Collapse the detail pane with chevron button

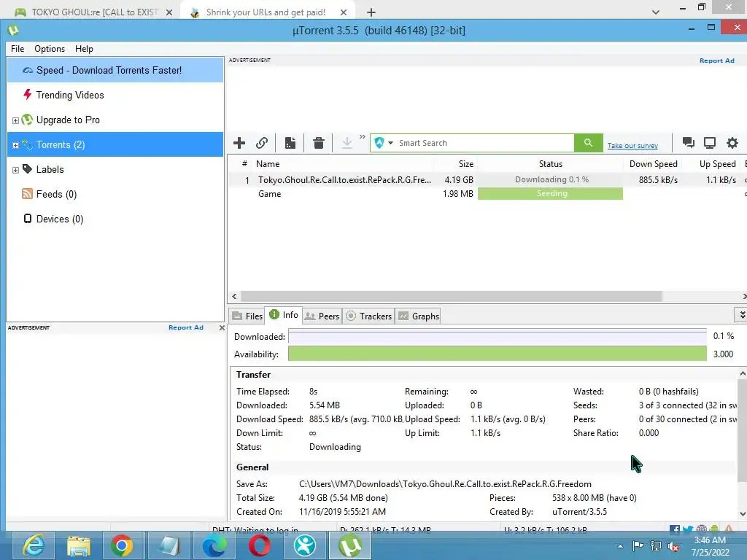(742, 315)
